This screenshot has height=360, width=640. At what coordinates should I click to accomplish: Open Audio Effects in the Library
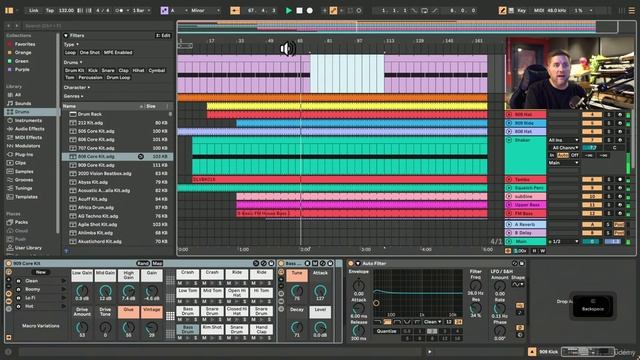click(x=29, y=129)
